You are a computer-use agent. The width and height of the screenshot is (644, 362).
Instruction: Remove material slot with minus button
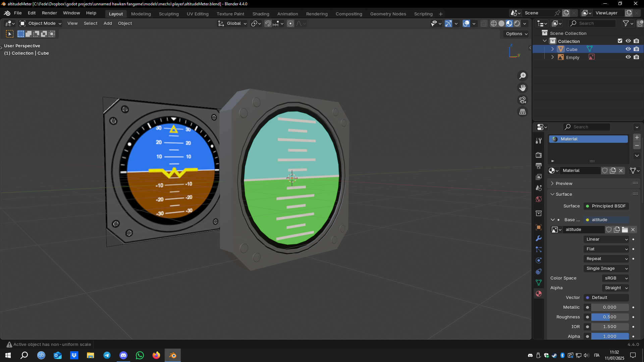pos(637,145)
